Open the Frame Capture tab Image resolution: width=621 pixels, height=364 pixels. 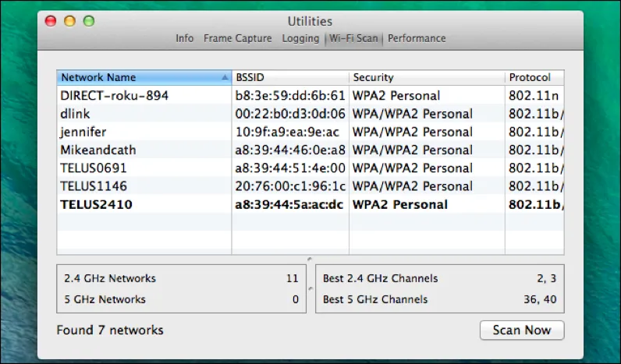(x=237, y=38)
